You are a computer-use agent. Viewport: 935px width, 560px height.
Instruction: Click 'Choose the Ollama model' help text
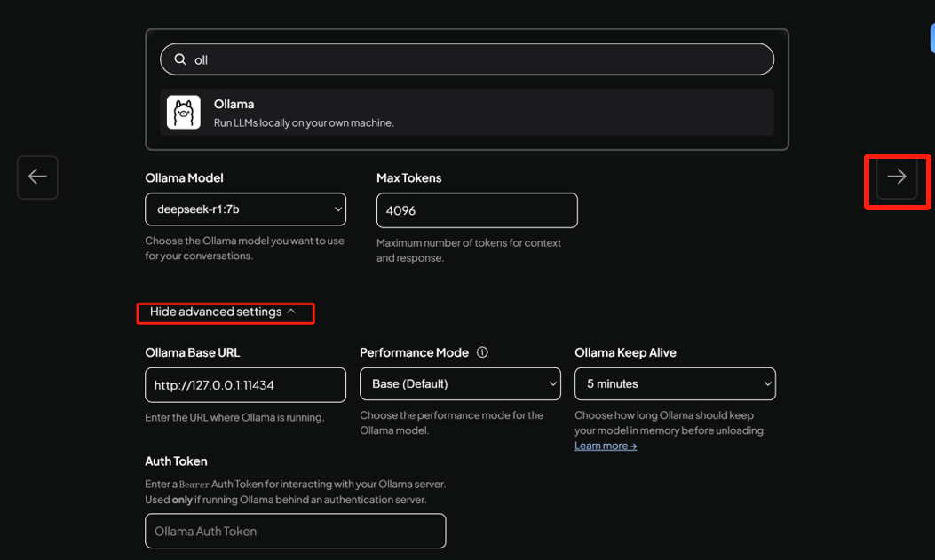(244, 248)
